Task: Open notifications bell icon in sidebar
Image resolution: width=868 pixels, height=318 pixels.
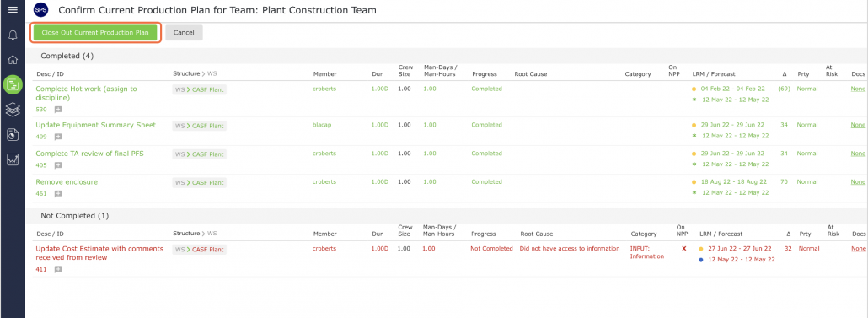Action: 12,35
